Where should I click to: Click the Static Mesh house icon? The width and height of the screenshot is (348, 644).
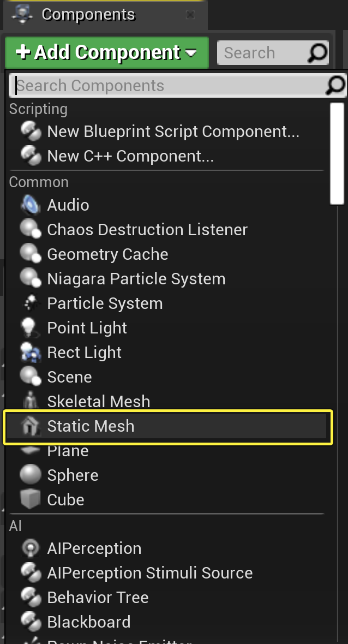coord(29,426)
